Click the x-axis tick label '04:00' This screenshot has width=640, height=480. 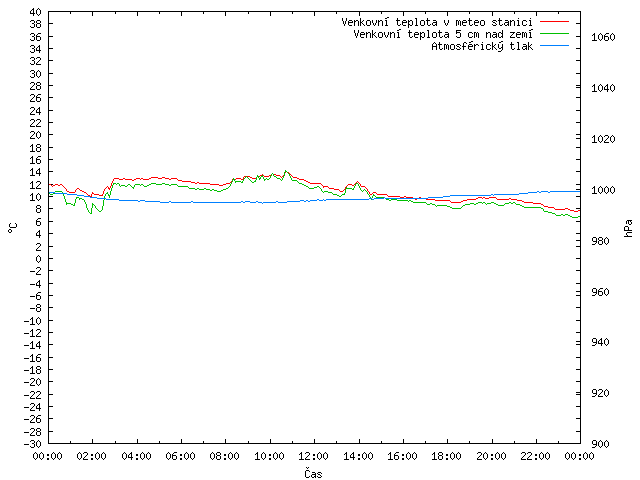point(136,456)
